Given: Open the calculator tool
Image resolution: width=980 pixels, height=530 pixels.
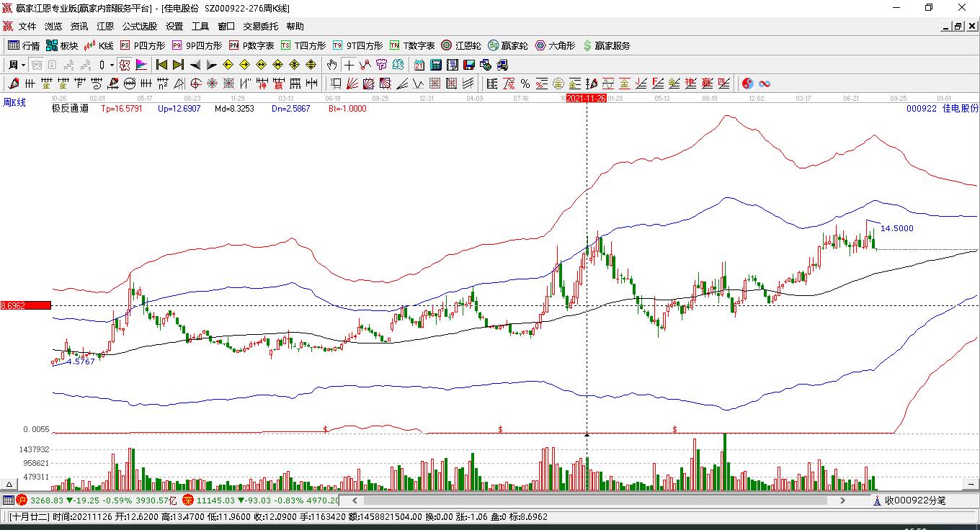Looking at the screenshot, I should (436, 65).
